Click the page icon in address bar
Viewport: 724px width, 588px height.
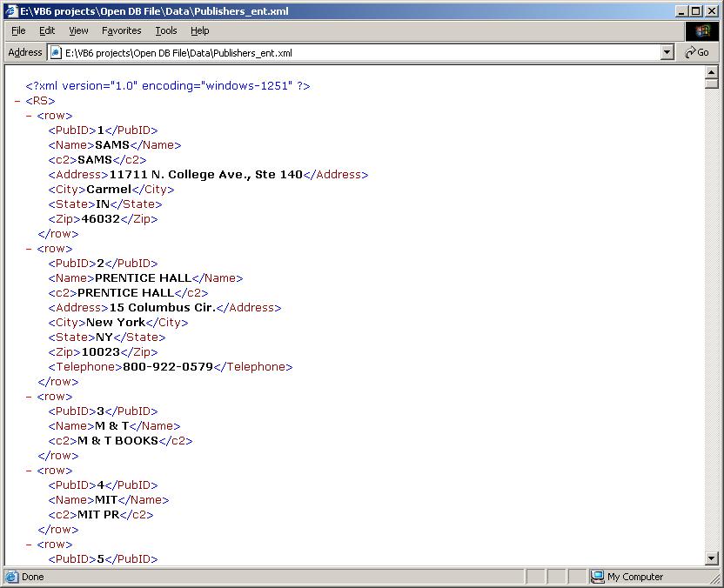[57, 52]
